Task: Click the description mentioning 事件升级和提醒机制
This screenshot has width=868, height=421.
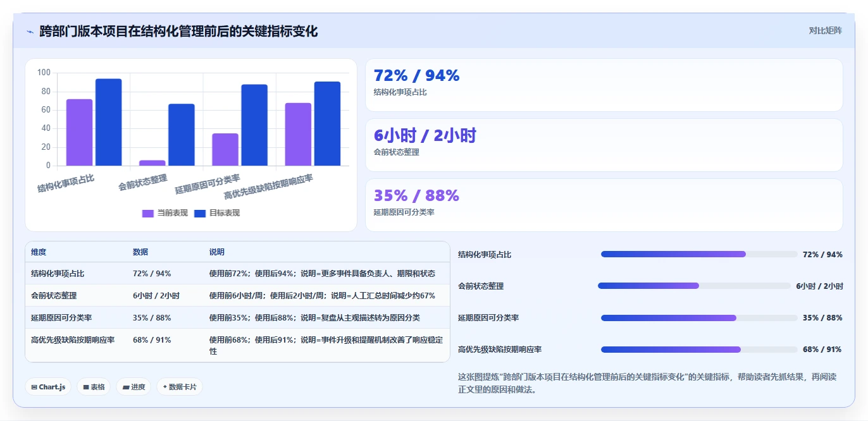Action: coord(326,345)
